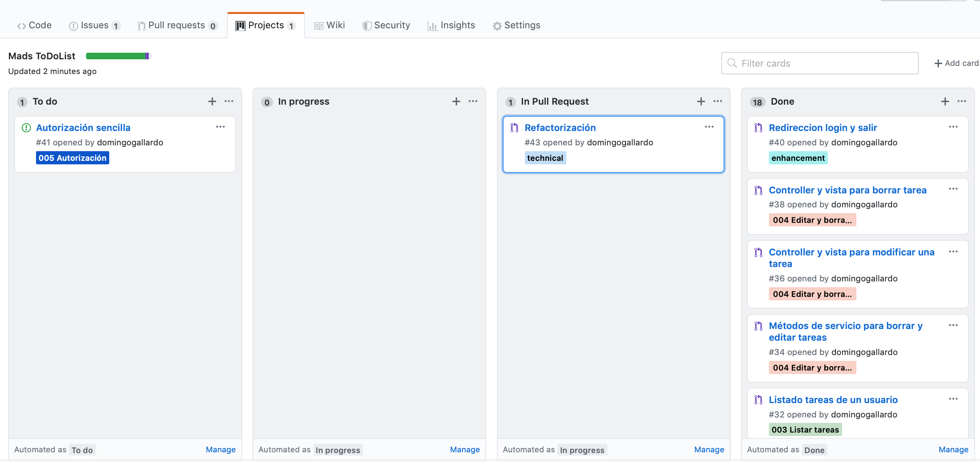Open card menu for Redireccion login y salir
Image resolution: width=980 pixels, height=462 pixels.
[953, 127]
